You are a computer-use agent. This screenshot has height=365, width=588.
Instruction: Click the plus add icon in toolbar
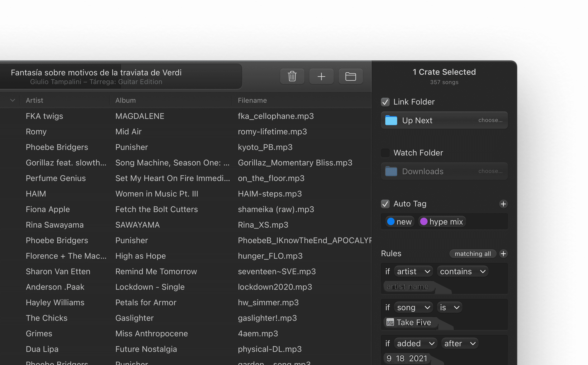321,76
